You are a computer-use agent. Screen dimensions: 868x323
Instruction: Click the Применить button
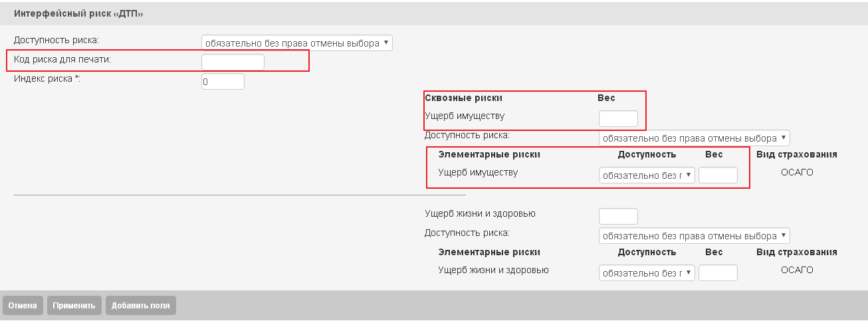[x=74, y=306]
